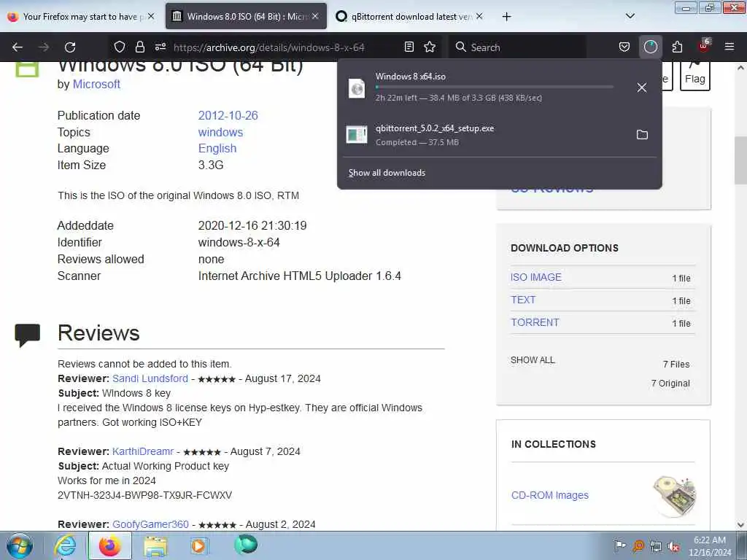Close the Firefox warning tab

(x=151, y=16)
